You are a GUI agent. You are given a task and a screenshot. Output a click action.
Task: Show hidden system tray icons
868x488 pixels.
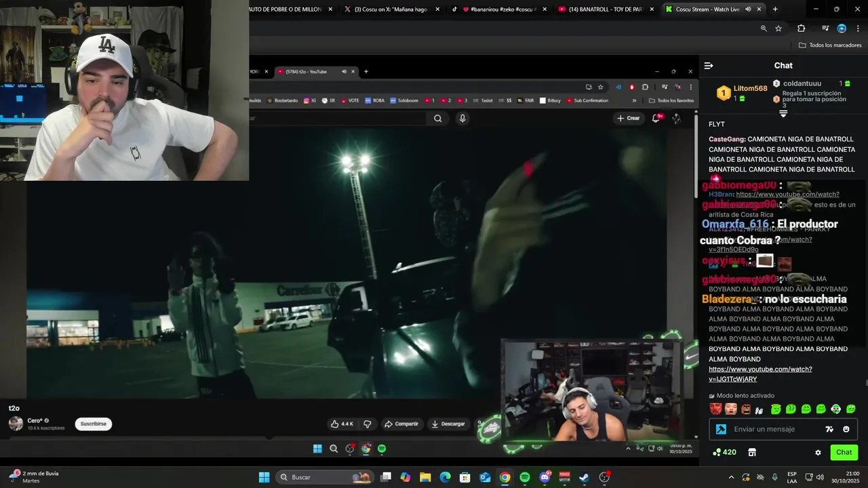(x=731, y=477)
